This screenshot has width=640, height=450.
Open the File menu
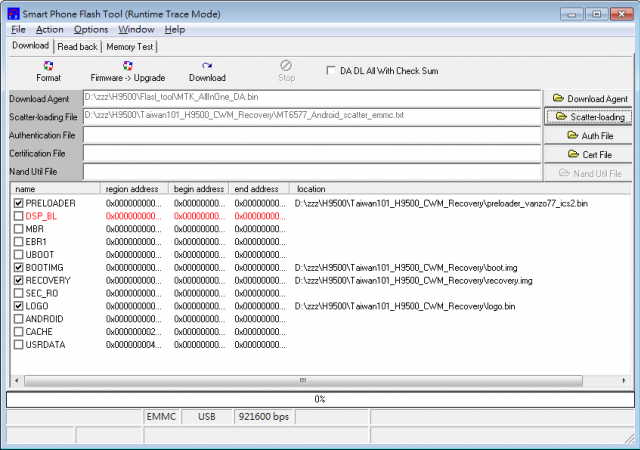pyautogui.click(x=18, y=30)
